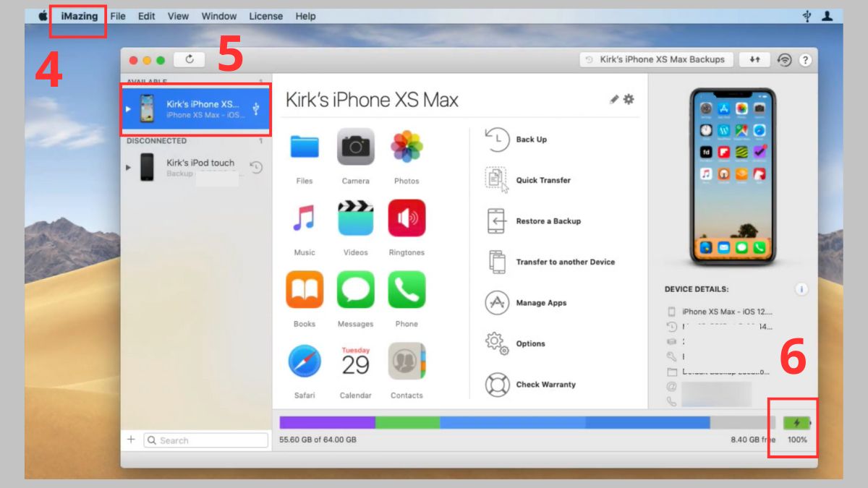Open the Files manager icon

(303, 147)
